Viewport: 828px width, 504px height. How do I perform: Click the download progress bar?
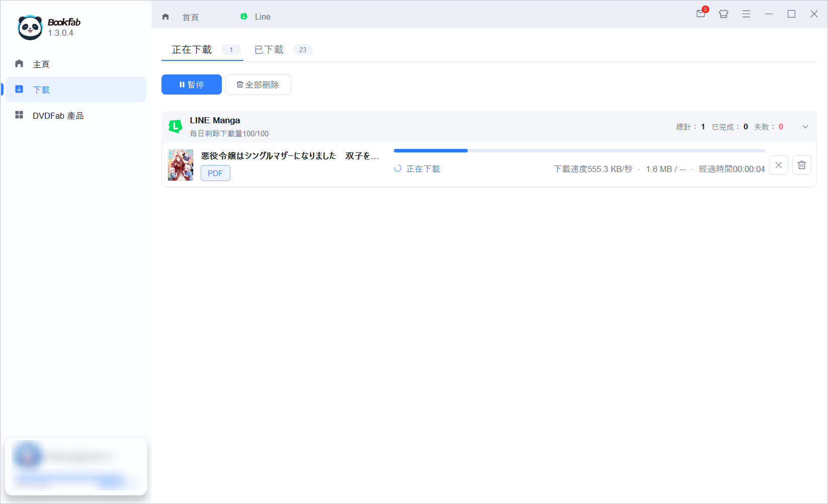coord(579,150)
